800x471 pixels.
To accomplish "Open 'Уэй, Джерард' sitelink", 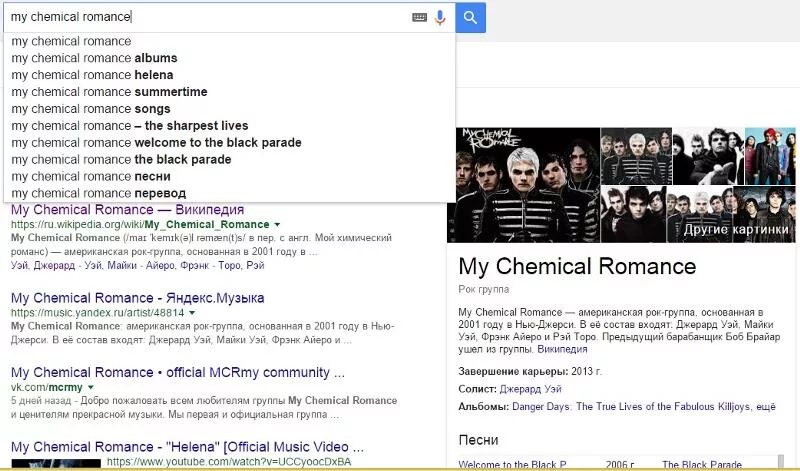I will pyautogui.click(x=43, y=265).
